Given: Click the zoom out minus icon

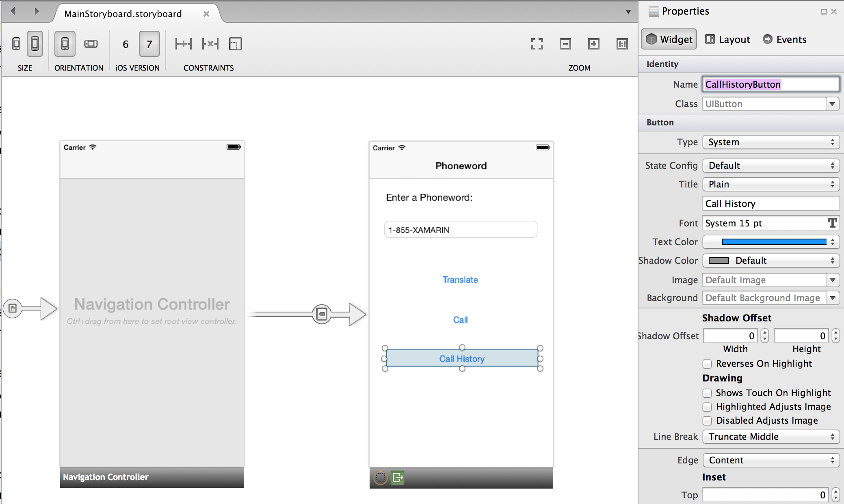Looking at the screenshot, I should 565,44.
